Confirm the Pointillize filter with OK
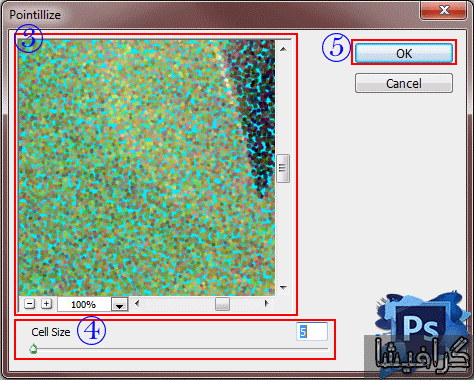Screen dimensions: 474x380 pyautogui.click(x=404, y=53)
